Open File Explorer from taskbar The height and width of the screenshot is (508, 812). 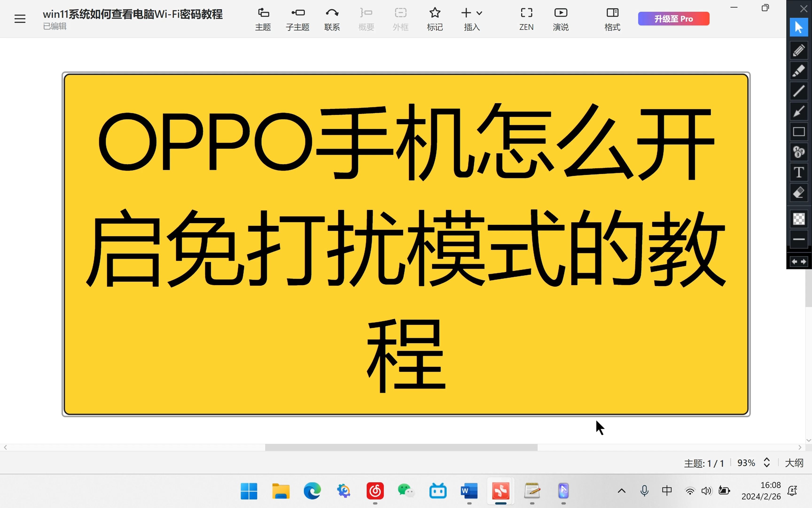[x=281, y=491]
